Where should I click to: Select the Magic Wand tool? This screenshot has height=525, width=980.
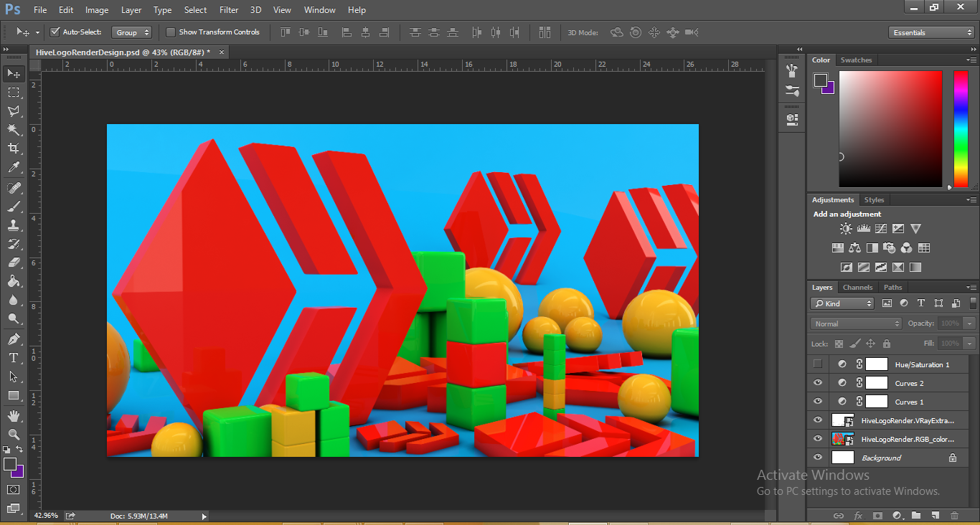tap(14, 129)
